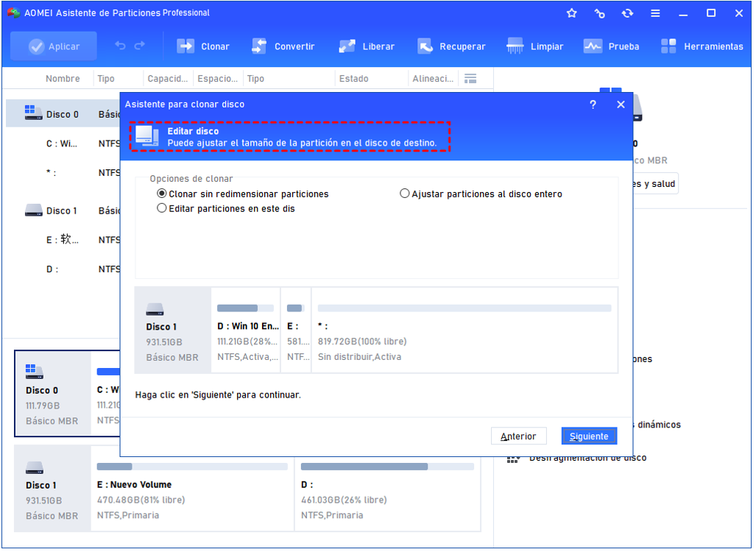
Task: Click the dialog help question mark
Action: (593, 105)
